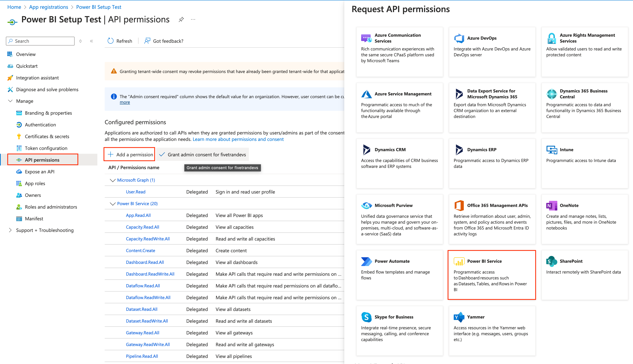Click the Microsoft Purview icon

click(366, 205)
